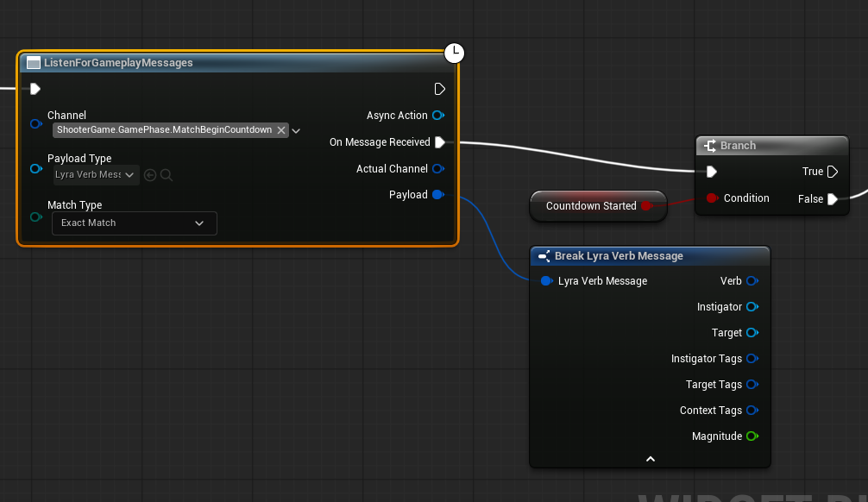Viewport: 868px width, 502px height.
Task: Click the use selected asset arrow icon
Action: tap(150, 175)
